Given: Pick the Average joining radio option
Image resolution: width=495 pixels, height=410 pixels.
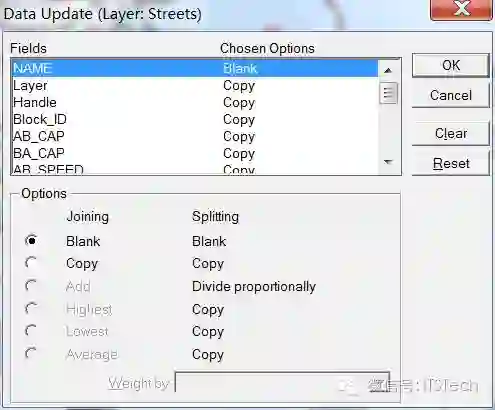Looking at the screenshot, I should point(32,354).
